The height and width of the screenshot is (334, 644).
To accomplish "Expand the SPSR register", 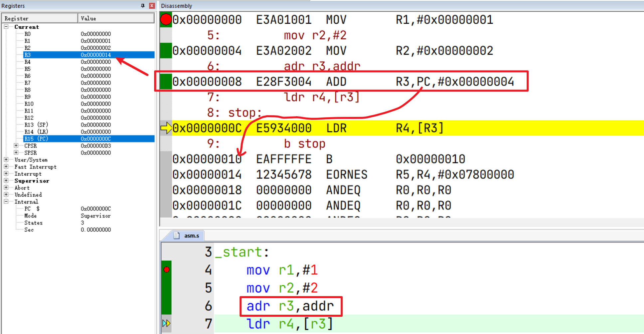I will [16, 153].
